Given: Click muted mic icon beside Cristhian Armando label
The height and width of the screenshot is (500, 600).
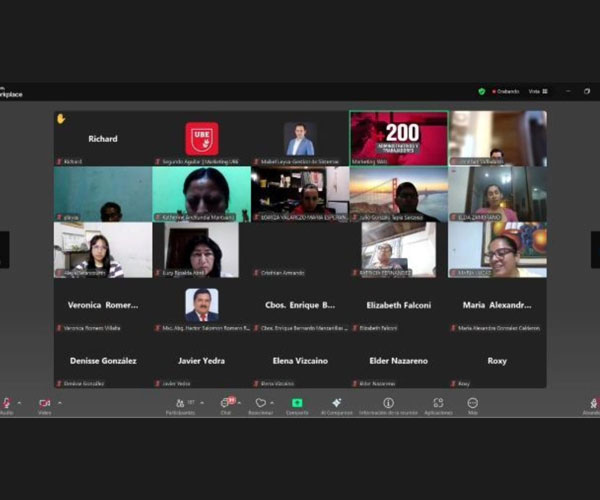Looking at the screenshot, I should (x=256, y=273).
